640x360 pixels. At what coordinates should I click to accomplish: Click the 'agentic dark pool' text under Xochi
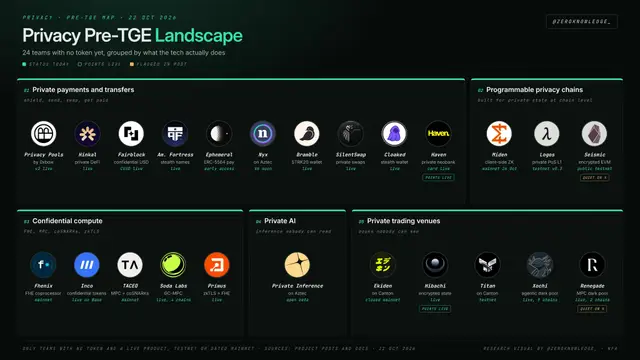pos(540,293)
